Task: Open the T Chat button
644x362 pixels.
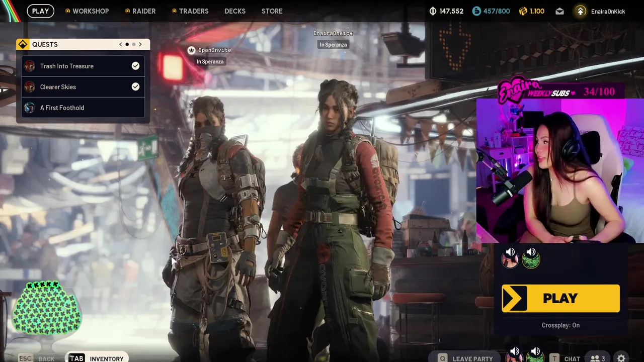Action: click(x=565, y=358)
